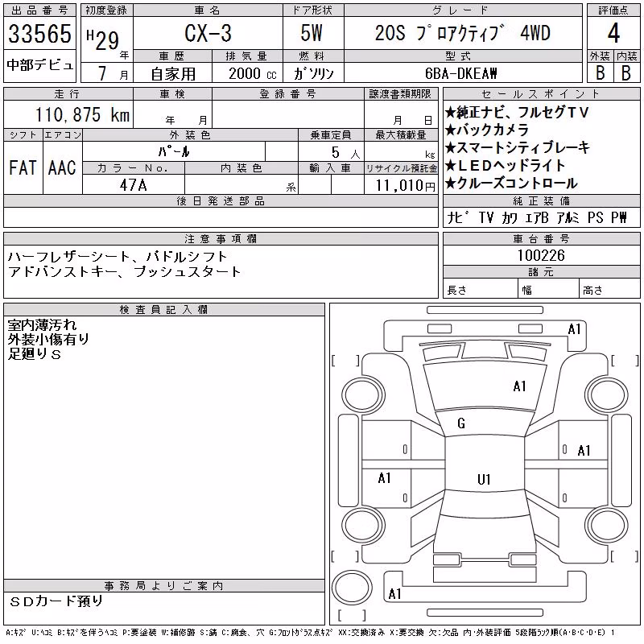Viewport: 644px width, 644px height.
Task: Select the overall evaluation score 4
Action: click(613, 33)
